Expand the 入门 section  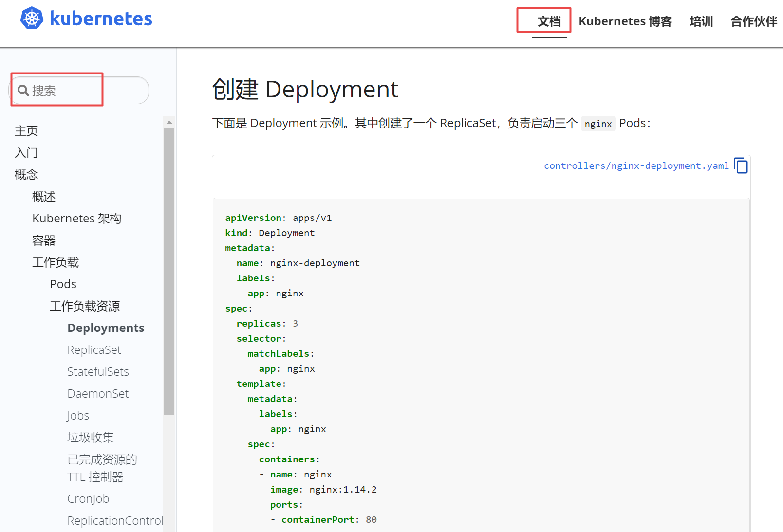(x=26, y=152)
